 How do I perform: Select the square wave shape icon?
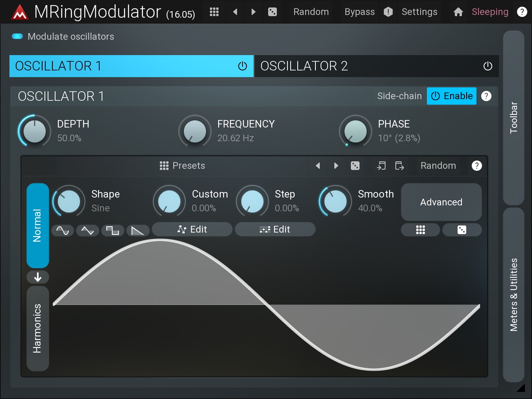(113, 231)
